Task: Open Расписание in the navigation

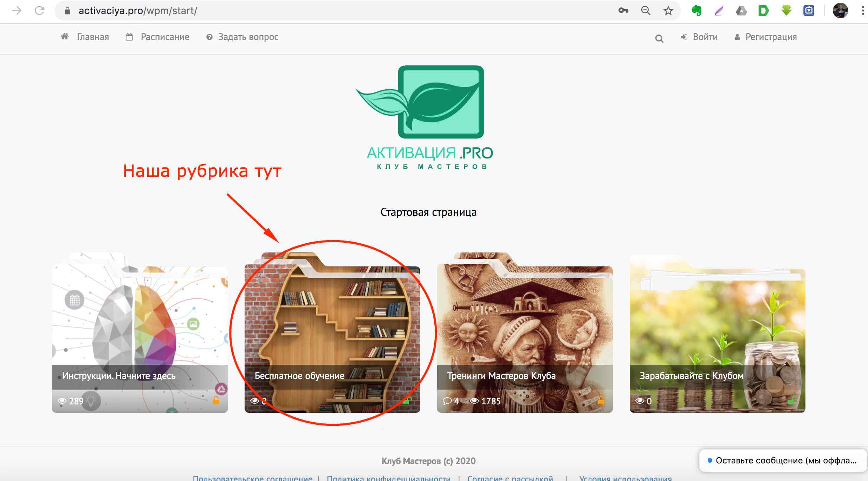Action: tap(165, 37)
